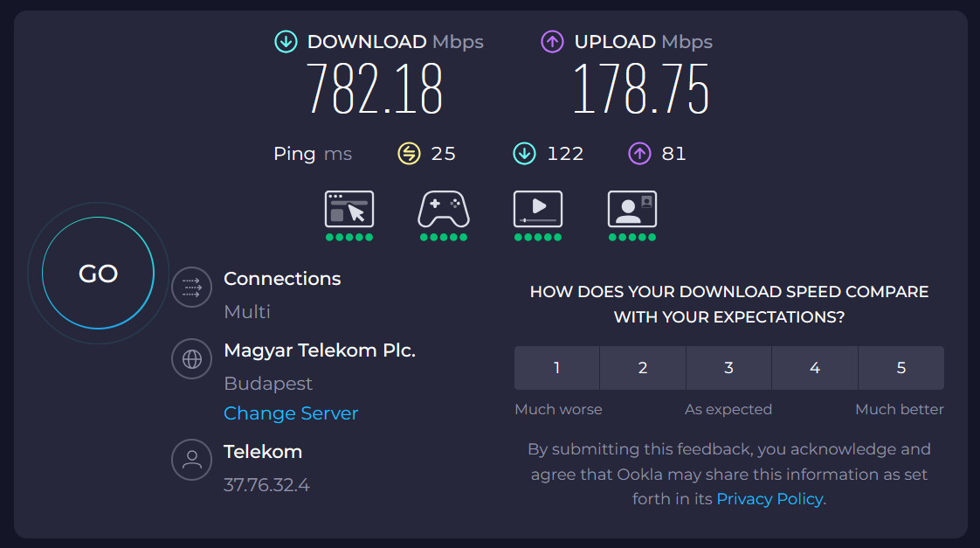980x548 pixels.
Task: Rate download speed as 3
Action: (x=728, y=368)
